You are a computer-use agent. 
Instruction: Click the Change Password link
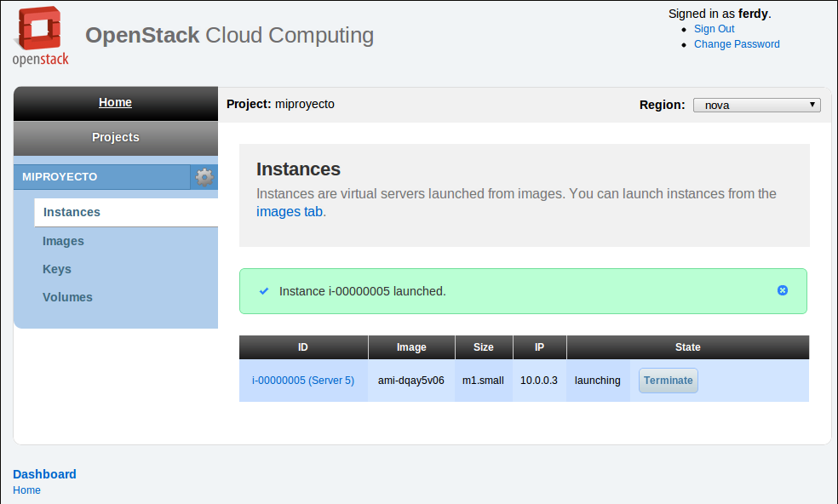[737, 44]
